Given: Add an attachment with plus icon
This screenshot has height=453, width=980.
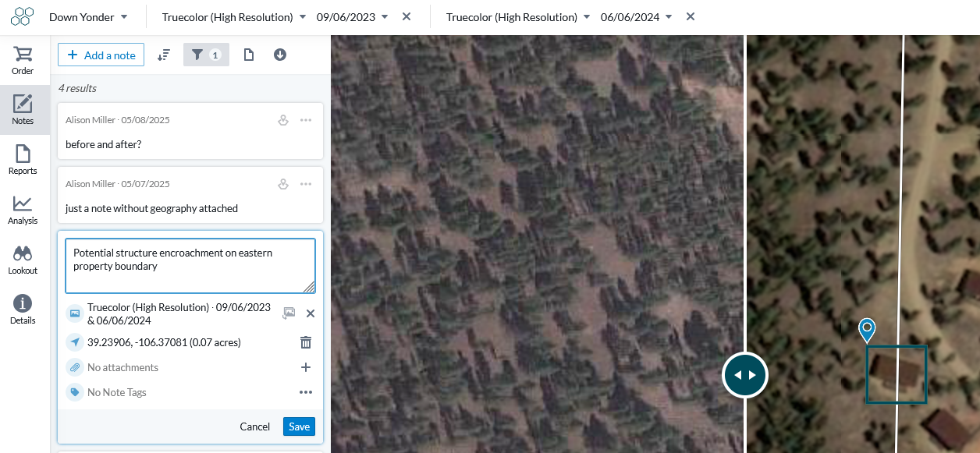Looking at the screenshot, I should [306, 367].
